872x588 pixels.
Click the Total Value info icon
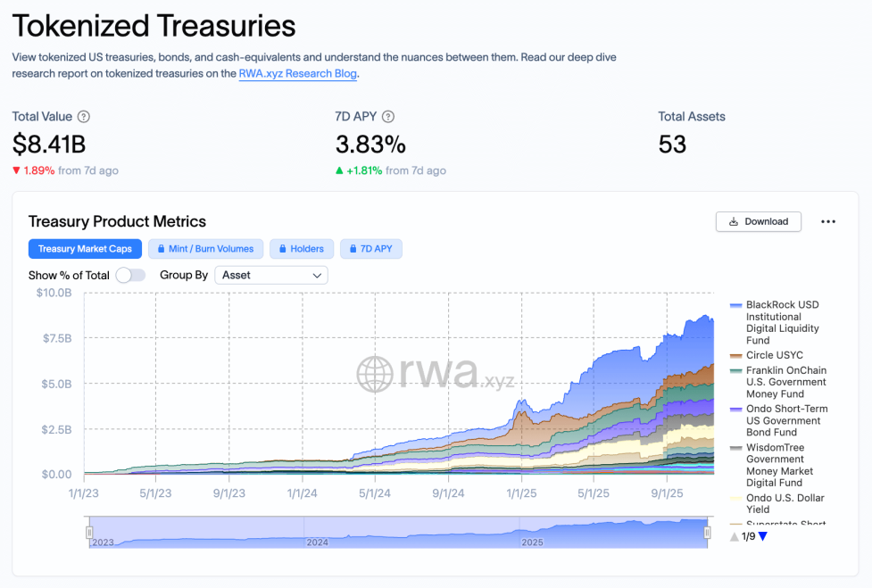click(84, 117)
